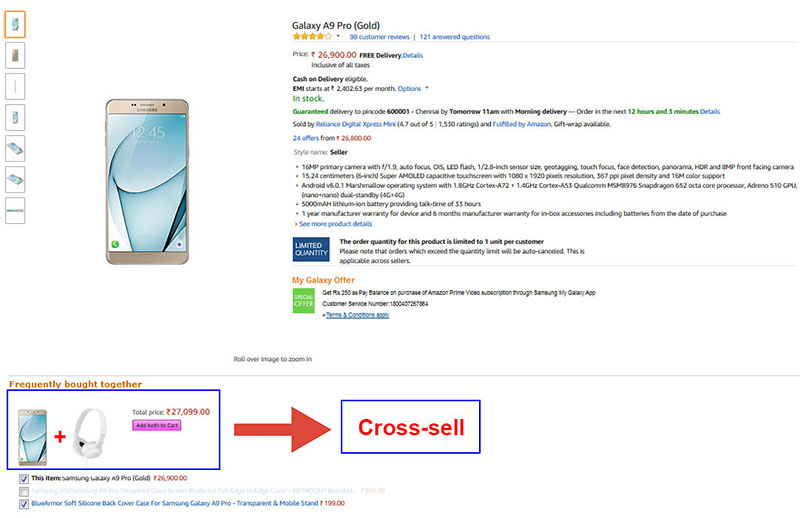
Task: Open the 98 customer reviews link
Action: pyautogui.click(x=379, y=37)
